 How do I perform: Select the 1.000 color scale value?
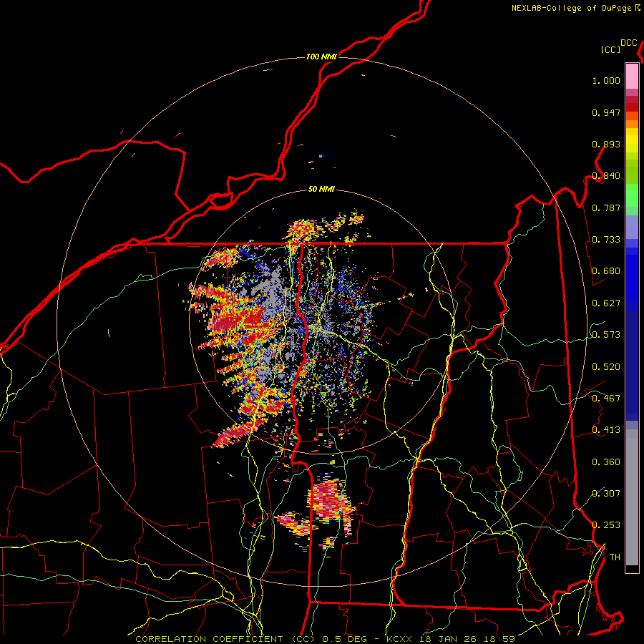606,80
